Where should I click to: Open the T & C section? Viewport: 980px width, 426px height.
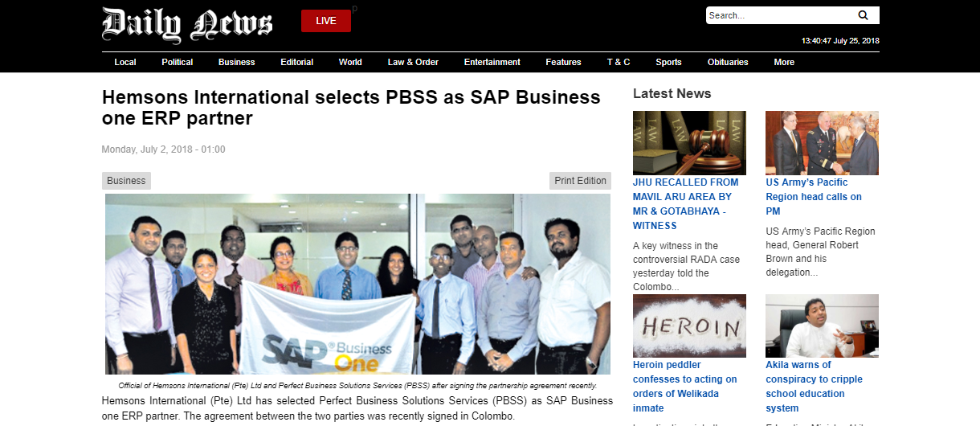pyautogui.click(x=619, y=62)
